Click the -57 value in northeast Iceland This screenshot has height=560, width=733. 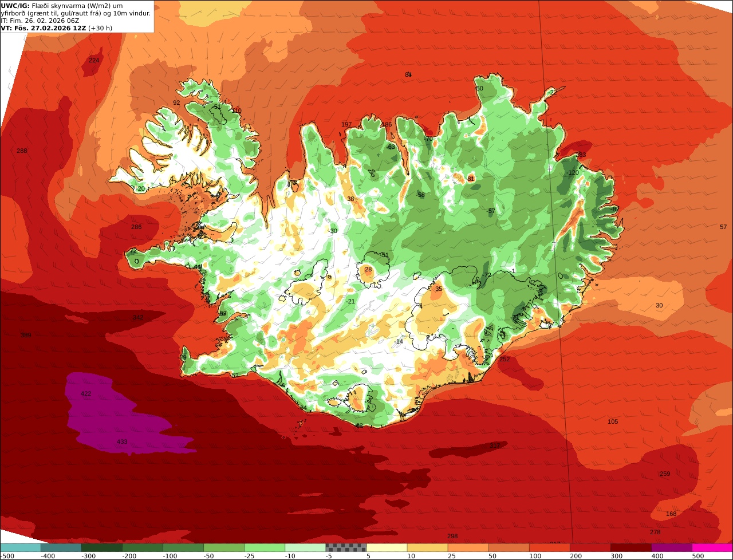[491, 211]
